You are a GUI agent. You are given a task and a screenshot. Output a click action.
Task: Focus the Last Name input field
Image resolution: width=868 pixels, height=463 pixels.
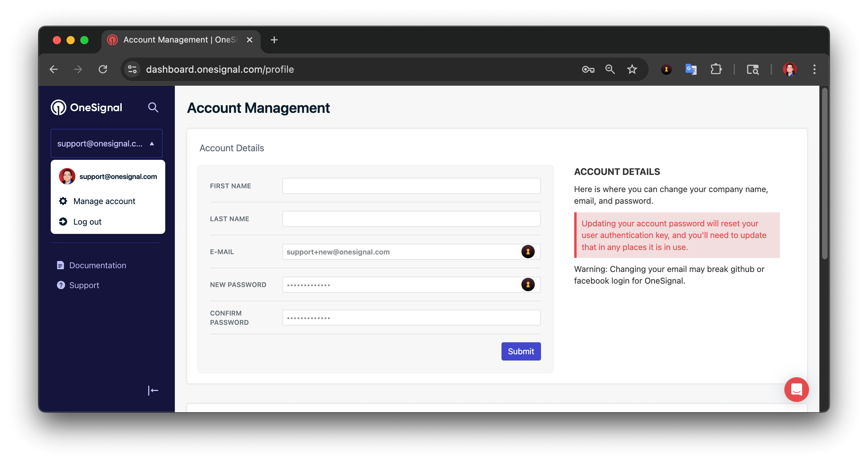point(411,219)
